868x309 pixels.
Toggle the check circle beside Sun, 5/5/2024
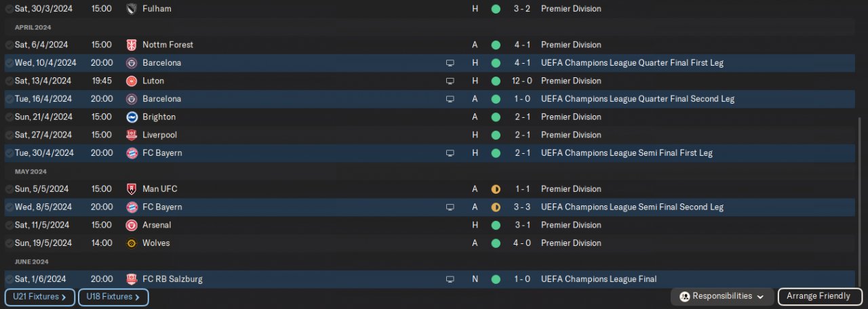9,189
